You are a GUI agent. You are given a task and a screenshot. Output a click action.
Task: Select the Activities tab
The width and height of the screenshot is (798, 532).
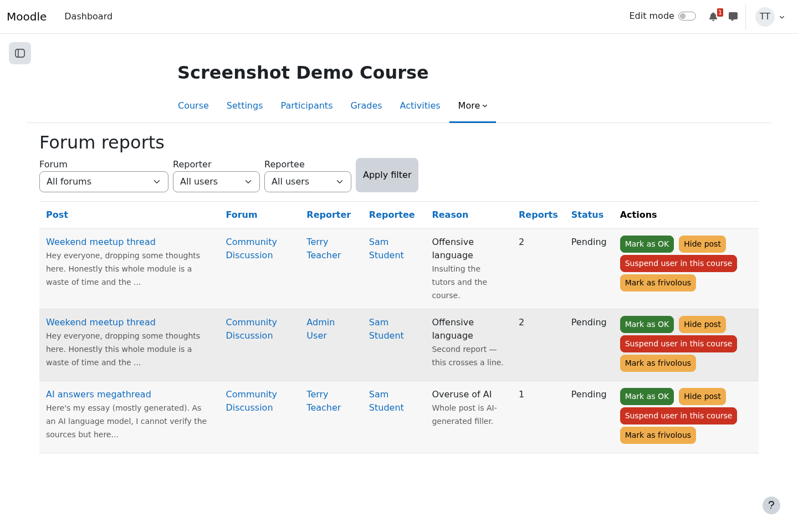click(x=420, y=106)
